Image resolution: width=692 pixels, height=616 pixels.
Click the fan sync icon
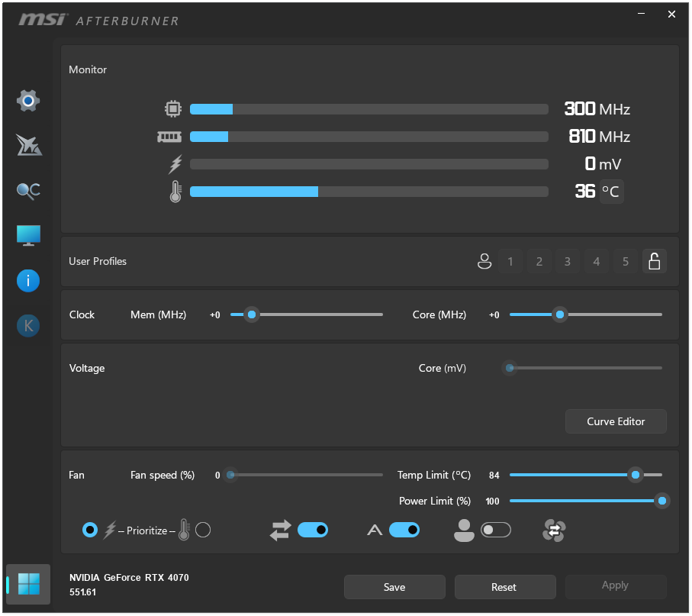click(x=554, y=530)
